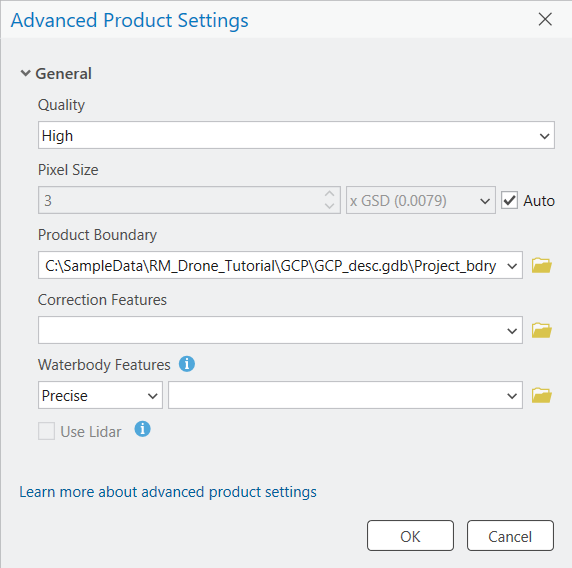Close the Advanced Product Settings window

click(545, 19)
